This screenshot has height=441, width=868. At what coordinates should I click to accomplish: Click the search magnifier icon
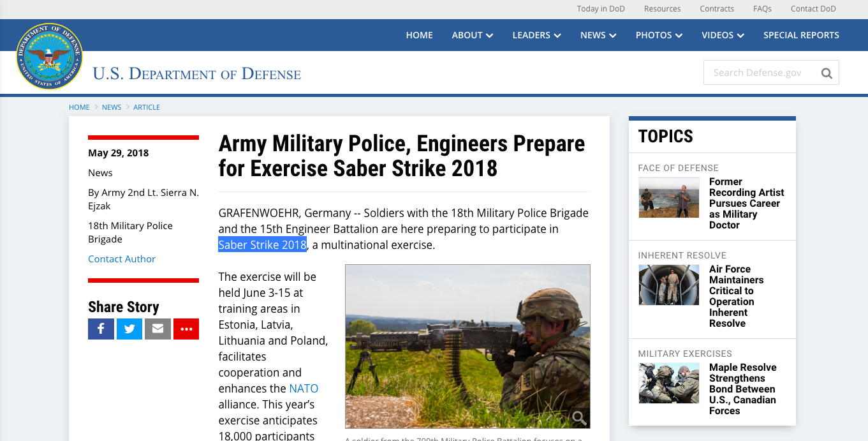point(827,73)
